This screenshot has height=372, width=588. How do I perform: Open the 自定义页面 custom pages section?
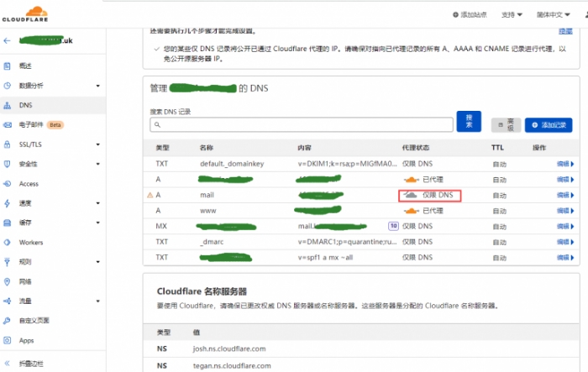pyautogui.click(x=34, y=321)
